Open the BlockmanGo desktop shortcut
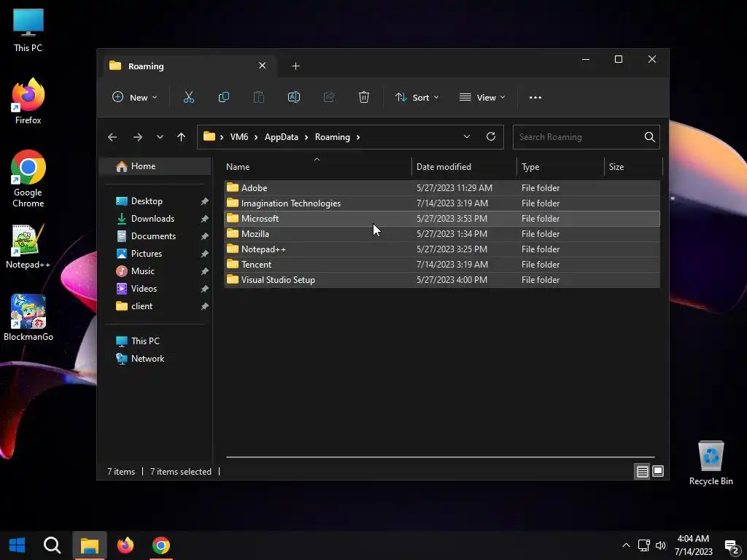The width and height of the screenshot is (747, 560). 28,318
